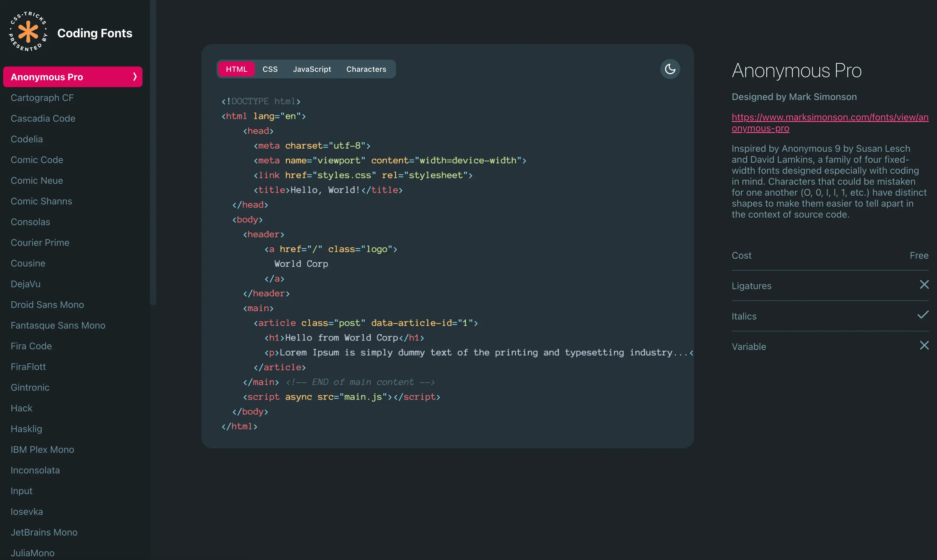Click chevron arrow on Anonymous Pro item
This screenshot has height=560, width=937.
(x=135, y=77)
